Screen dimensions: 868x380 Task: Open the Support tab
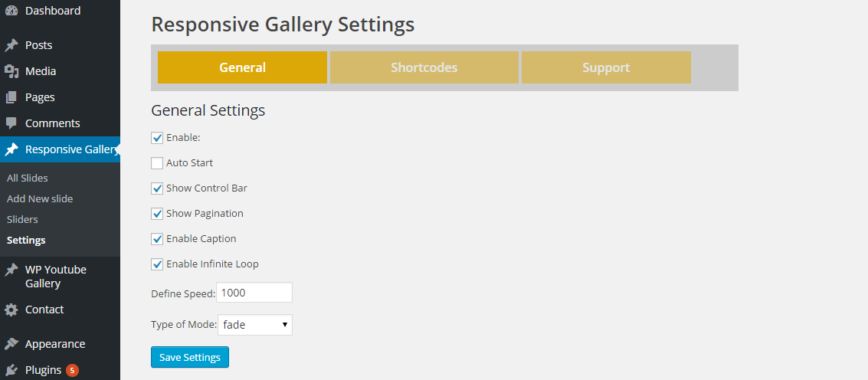[606, 67]
